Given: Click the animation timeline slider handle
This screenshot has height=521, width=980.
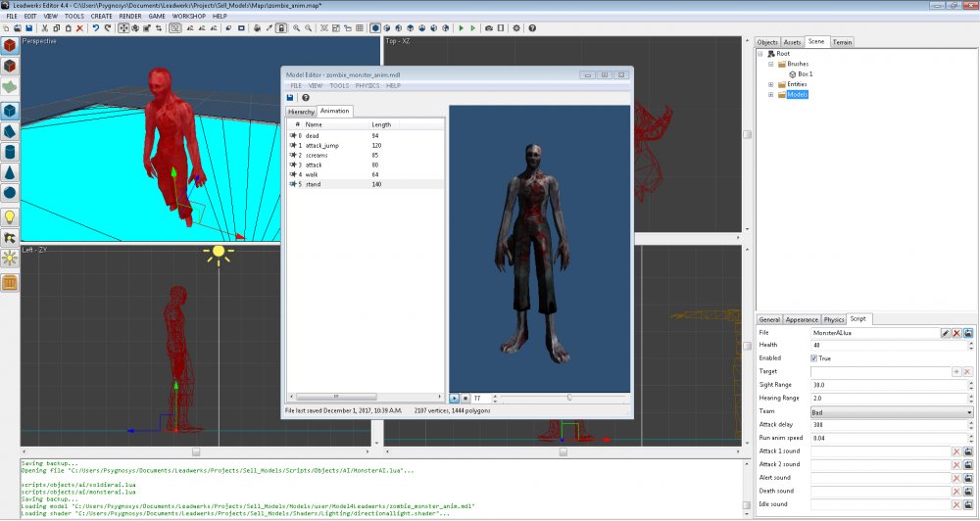Looking at the screenshot, I should [x=568, y=398].
